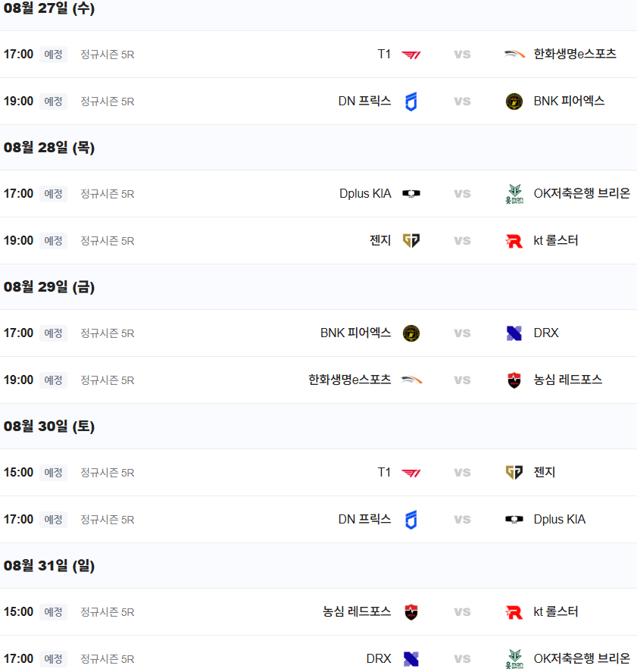The width and height of the screenshot is (637, 672).
Task: Click 정규시즌 5R label in Aug 29 19:00 row
Action: click(108, 380)
